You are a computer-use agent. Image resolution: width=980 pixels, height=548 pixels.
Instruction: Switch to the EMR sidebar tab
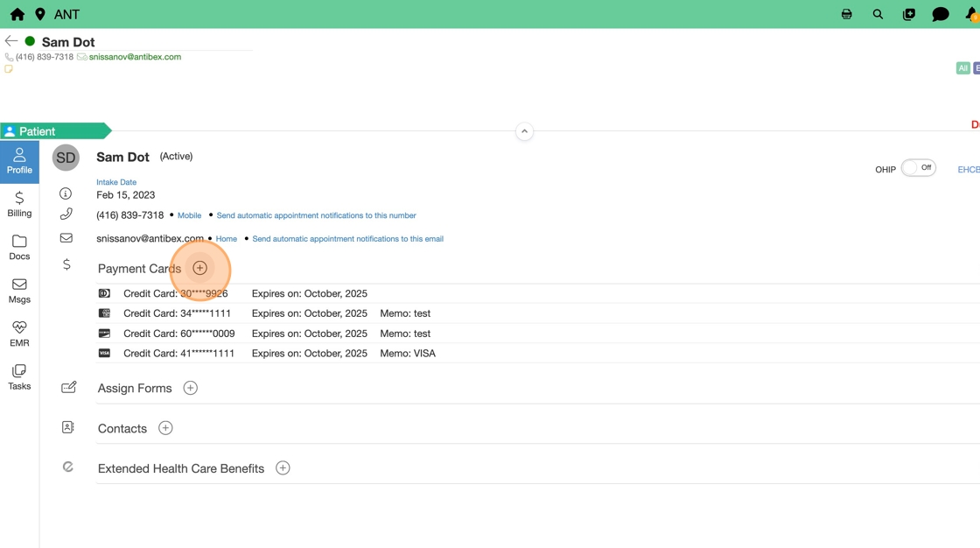pyautogui.click(x=19, y=334)
